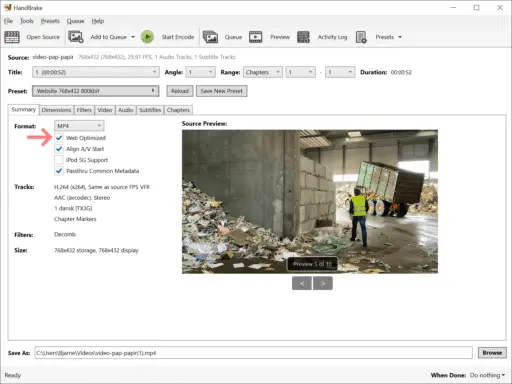Open the Add to Queue dropdown arrow
The width and height of the screenshot is (512, 384).
coord(133,37)
